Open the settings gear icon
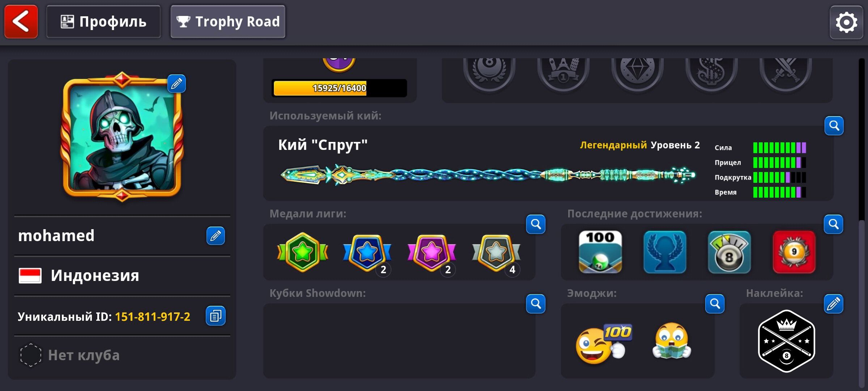This screenshot has width=868, height=391. click(x=846, y=22)
